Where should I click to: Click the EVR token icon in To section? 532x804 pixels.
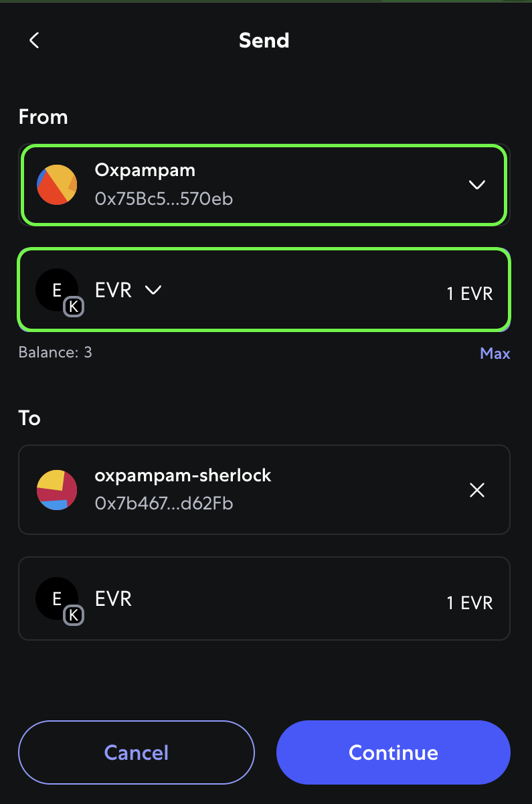click(57, 598)
